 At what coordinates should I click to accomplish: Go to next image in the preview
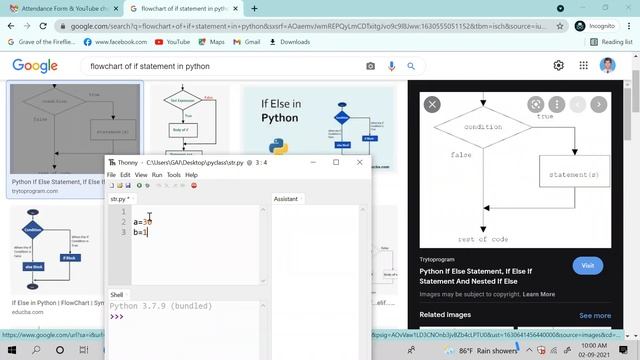click(599, 104)
